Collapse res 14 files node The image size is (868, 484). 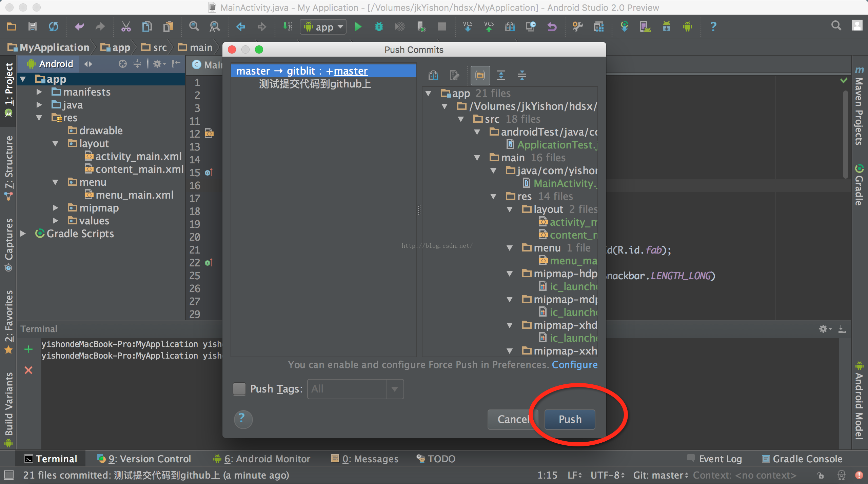tap(494, 196)
